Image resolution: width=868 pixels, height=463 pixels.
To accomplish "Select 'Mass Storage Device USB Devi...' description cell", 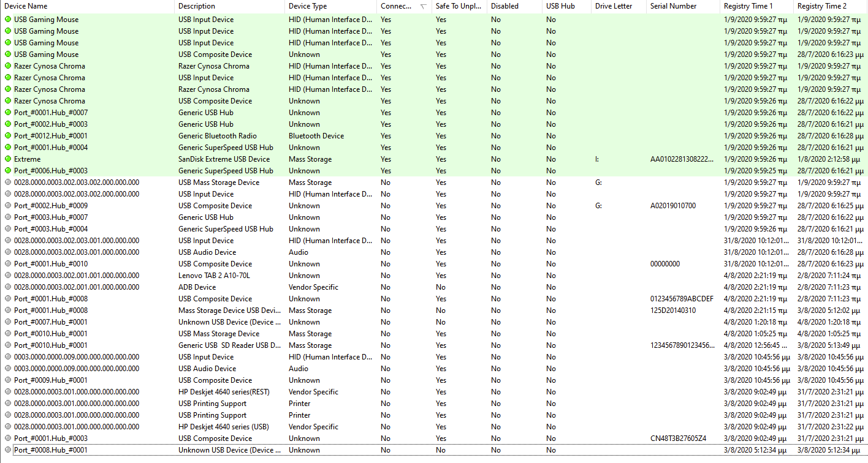I will [x=229, y=311].
